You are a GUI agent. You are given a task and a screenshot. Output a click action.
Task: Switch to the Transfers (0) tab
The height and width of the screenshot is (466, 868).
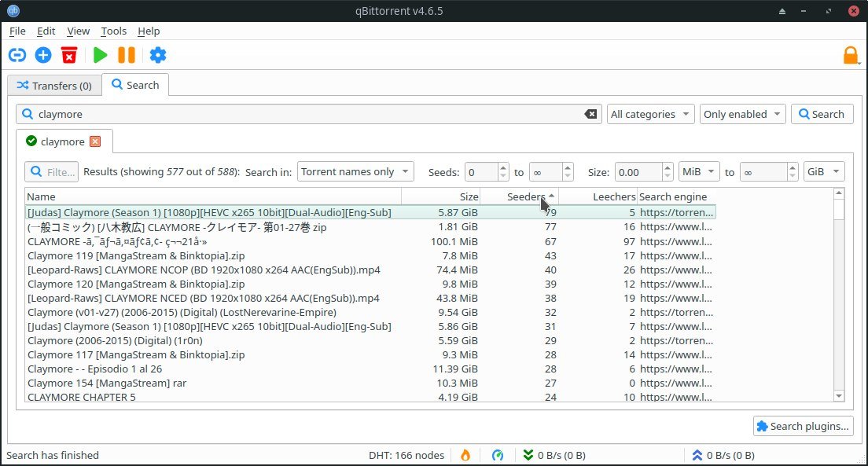click(x=54, y=85)
